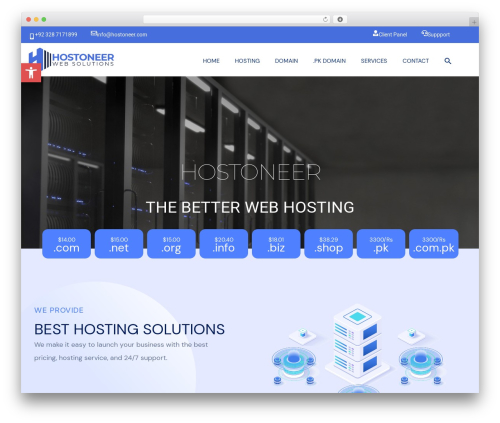
Task: Click the Client Panel user icon
Action: 375,33
